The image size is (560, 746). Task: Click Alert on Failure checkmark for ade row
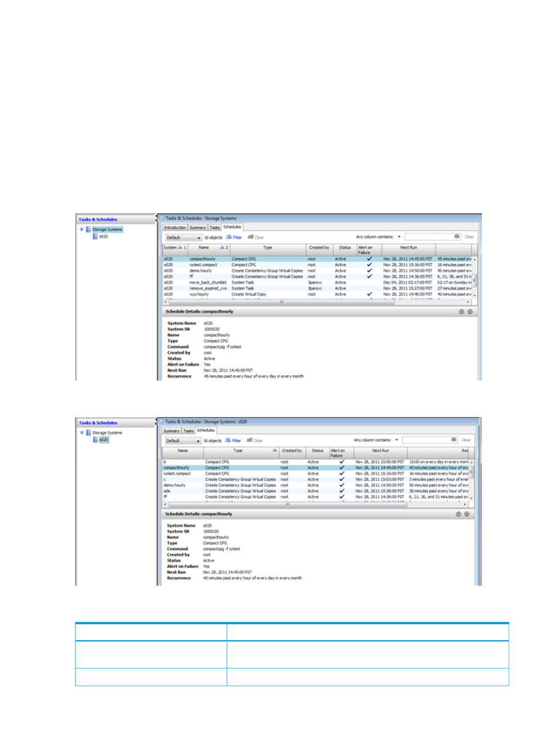click(x=342, y=491)
